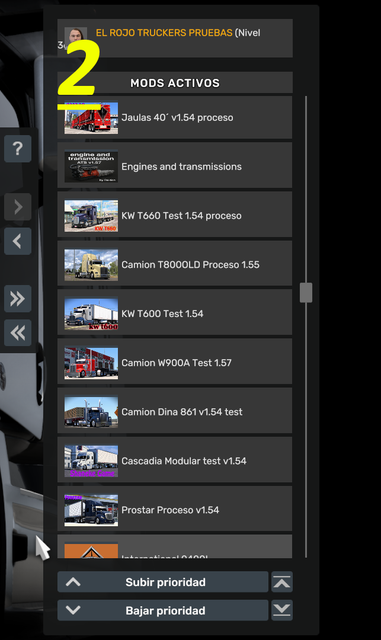
Task: Select KW T600 Test 1.54 mod
Action: (x=174, y=313)
